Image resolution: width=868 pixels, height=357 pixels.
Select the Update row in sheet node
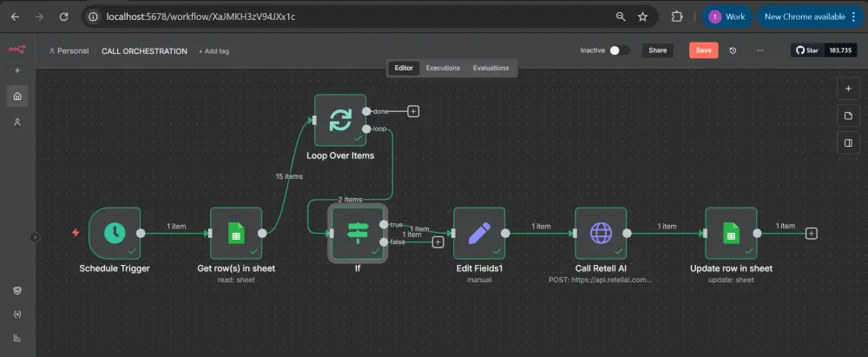(x=731, y=233)
